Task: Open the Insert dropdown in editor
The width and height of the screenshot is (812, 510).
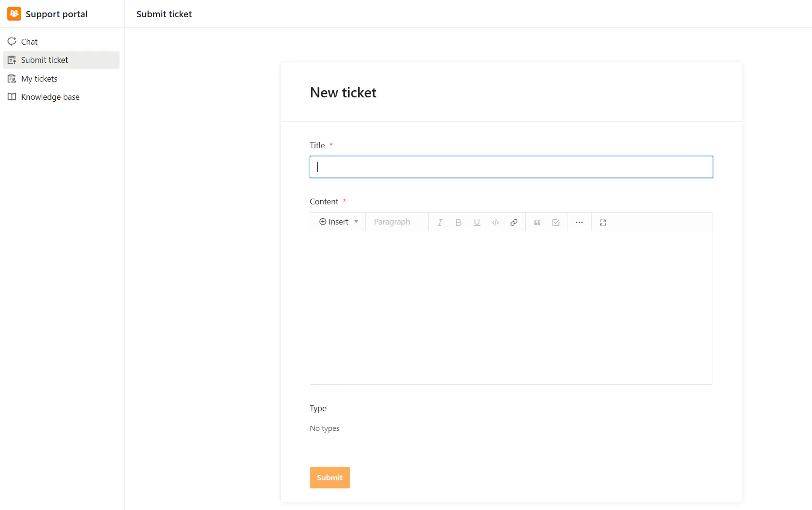Action: click(339, 222)
